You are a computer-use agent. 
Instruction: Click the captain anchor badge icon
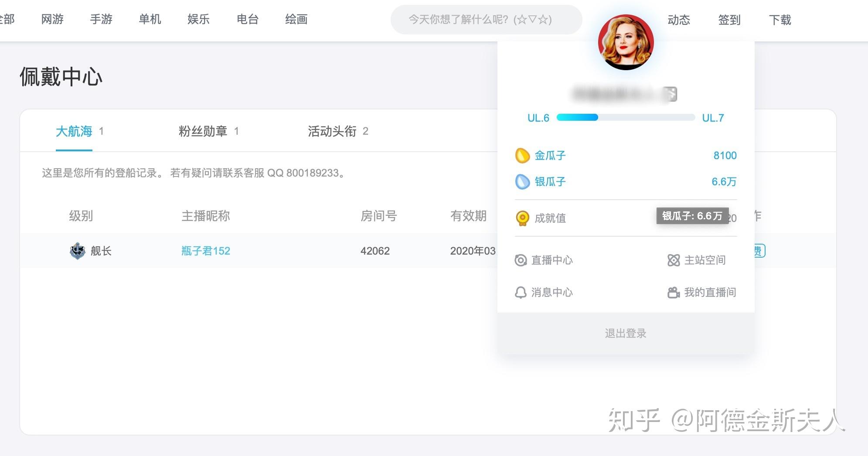tap(78, 251)
